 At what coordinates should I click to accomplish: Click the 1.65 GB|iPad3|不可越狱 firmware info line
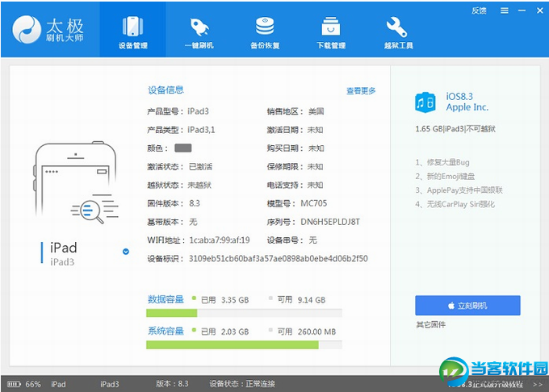click(455, 129)
